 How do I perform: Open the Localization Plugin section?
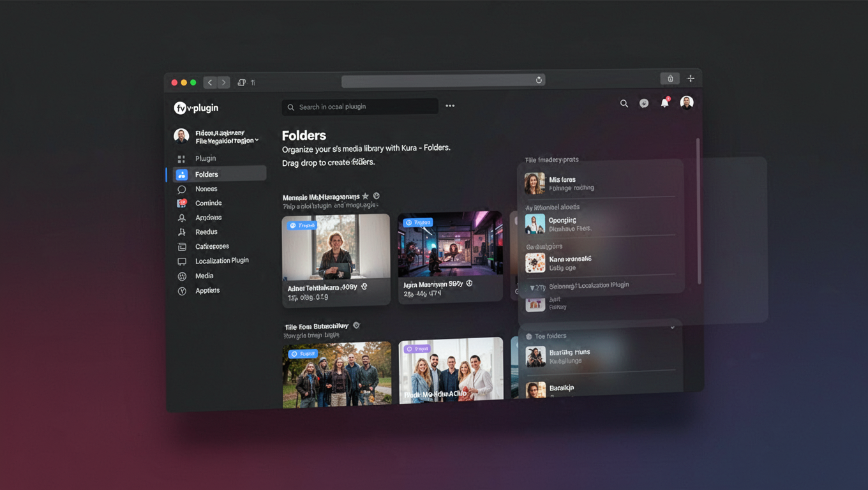(221, 260)
